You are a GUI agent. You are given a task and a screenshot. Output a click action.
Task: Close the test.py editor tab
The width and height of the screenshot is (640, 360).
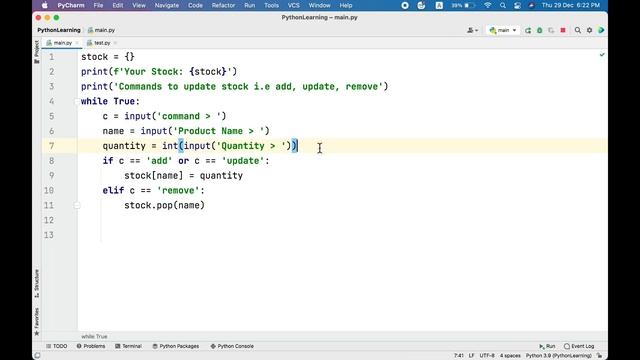coord(116,43)
